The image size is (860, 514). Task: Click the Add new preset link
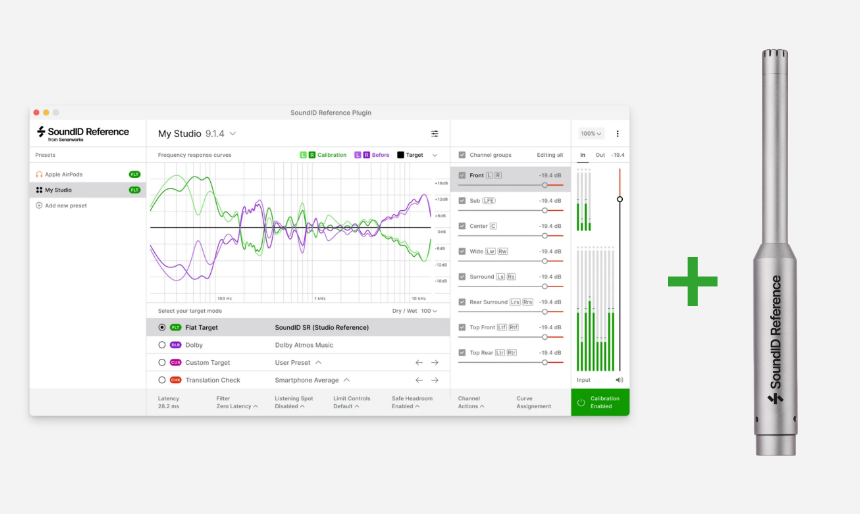tap(66, 206)
